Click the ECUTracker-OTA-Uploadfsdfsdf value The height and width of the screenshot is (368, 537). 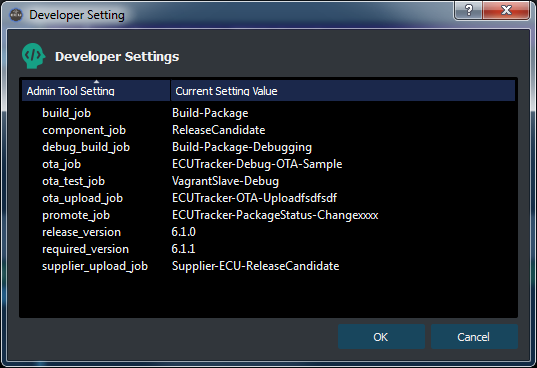tap(254, 198)
